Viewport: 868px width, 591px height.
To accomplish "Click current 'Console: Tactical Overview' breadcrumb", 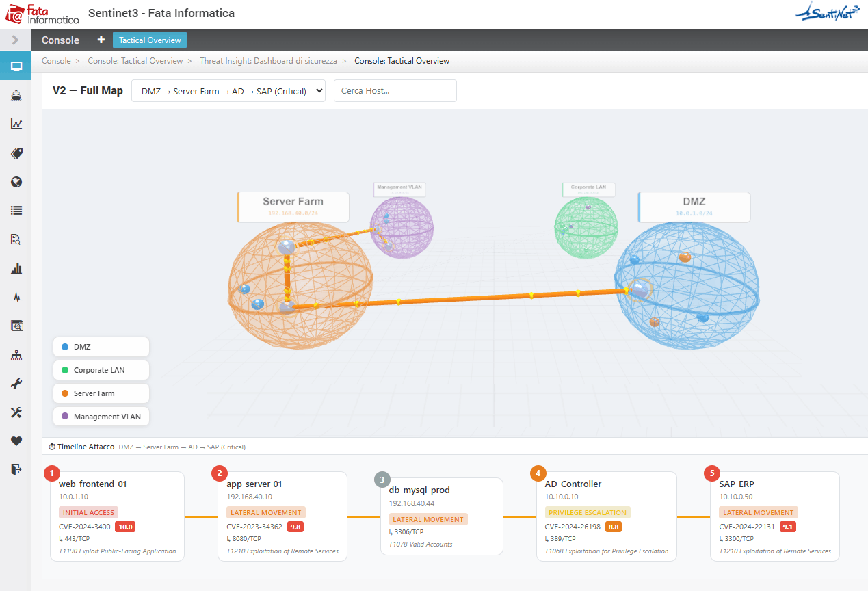I will (402, 61).
